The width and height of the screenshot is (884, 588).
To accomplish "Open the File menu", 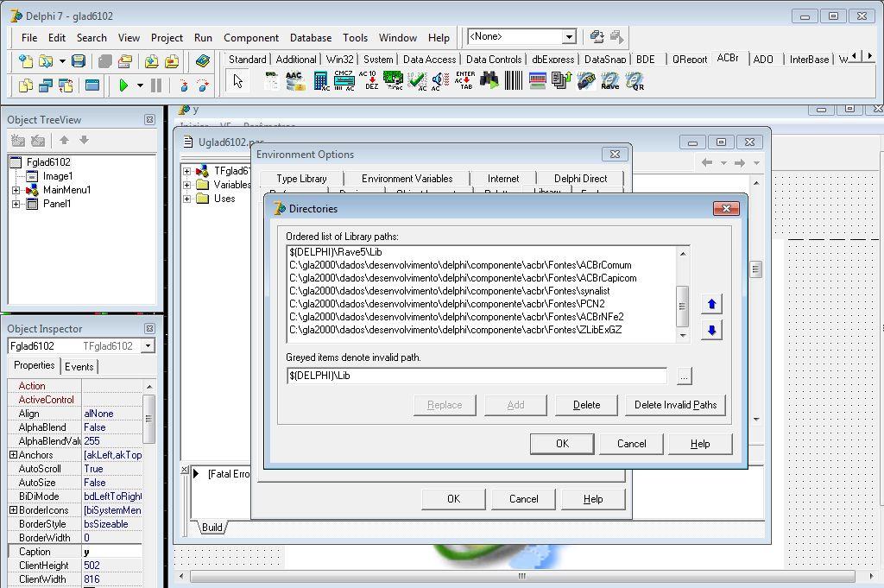I will click(29, 38).
